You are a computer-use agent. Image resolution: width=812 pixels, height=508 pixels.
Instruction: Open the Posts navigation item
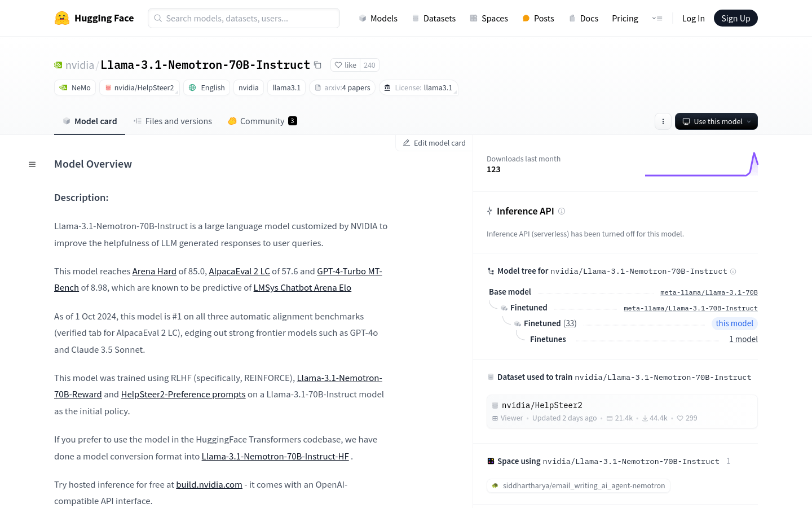539,18
